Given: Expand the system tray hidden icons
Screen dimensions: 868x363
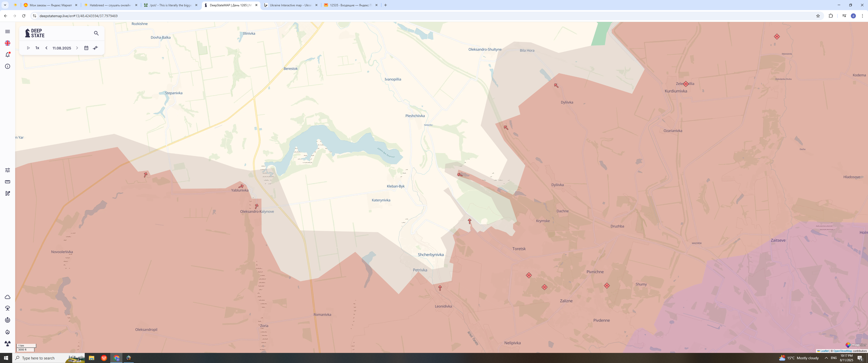Looking at the screenshot, I should point(826,358).
